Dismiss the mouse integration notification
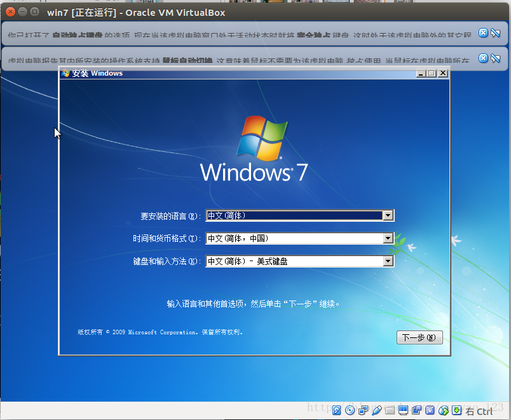The width and height of the screenshot is (511, 420). click(x=483, y=58)
